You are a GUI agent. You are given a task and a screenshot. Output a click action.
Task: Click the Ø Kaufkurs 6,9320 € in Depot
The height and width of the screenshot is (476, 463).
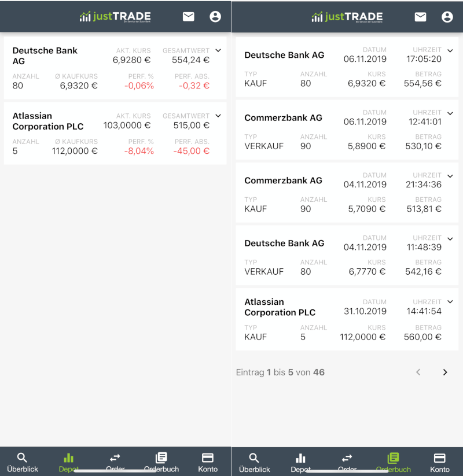79,86
